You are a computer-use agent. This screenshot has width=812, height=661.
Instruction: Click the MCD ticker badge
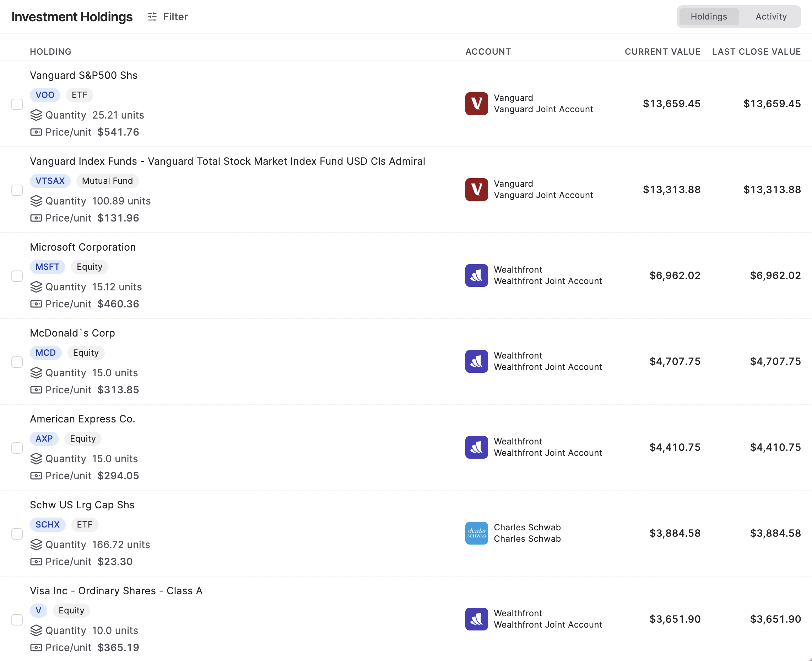click(46, 353)
